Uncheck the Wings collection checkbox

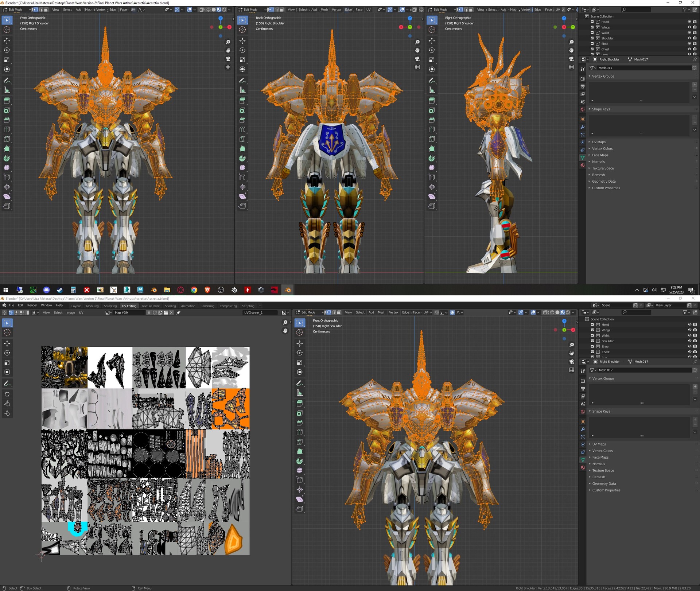click(x=592, y=27)
